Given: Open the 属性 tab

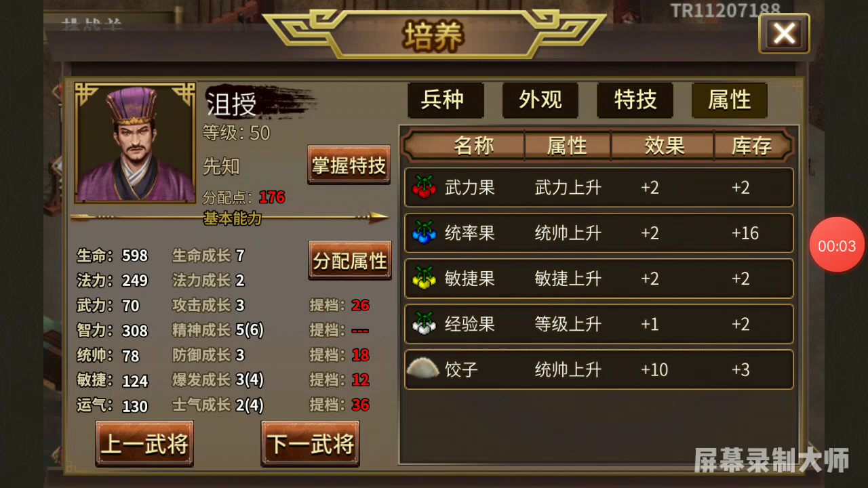Looking at the screenshot, I should 730,100.
